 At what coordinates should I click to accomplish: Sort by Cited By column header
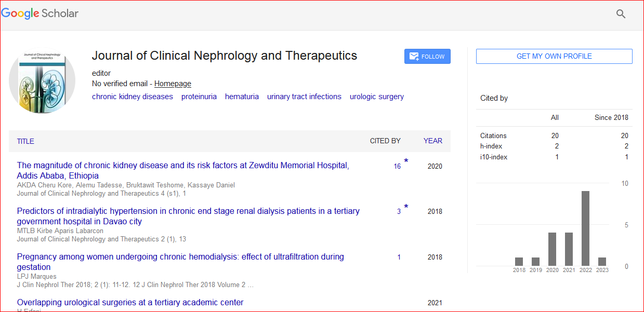(385, 141)
